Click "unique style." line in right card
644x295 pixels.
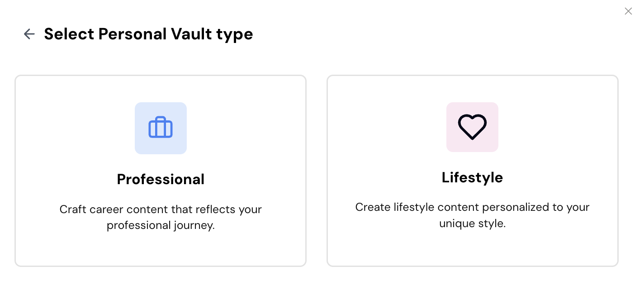472,224
